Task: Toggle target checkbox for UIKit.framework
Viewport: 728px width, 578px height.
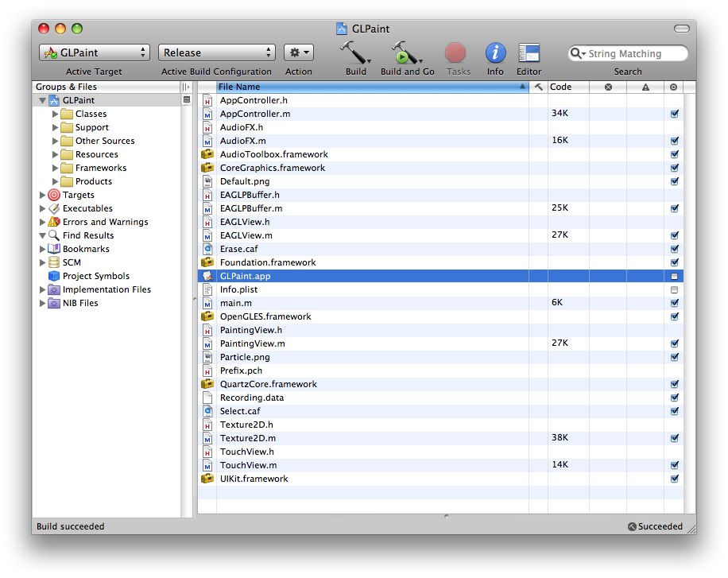Action: pos(675,479)
